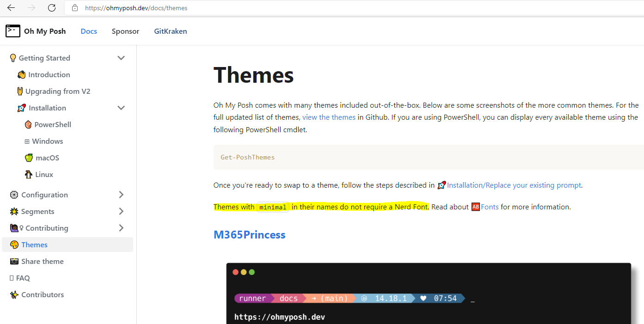Image resolution: width=644 pixels, height=324 pixels.
Task: Open the Contributors sidebar page
Action: click(x=43, y=294)
